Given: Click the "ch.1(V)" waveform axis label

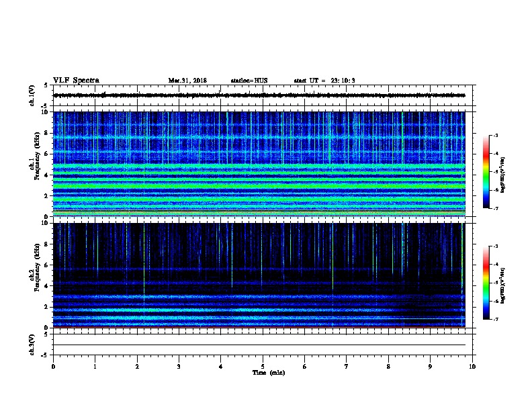Looking at the screenshot, I should click(32, 95).
